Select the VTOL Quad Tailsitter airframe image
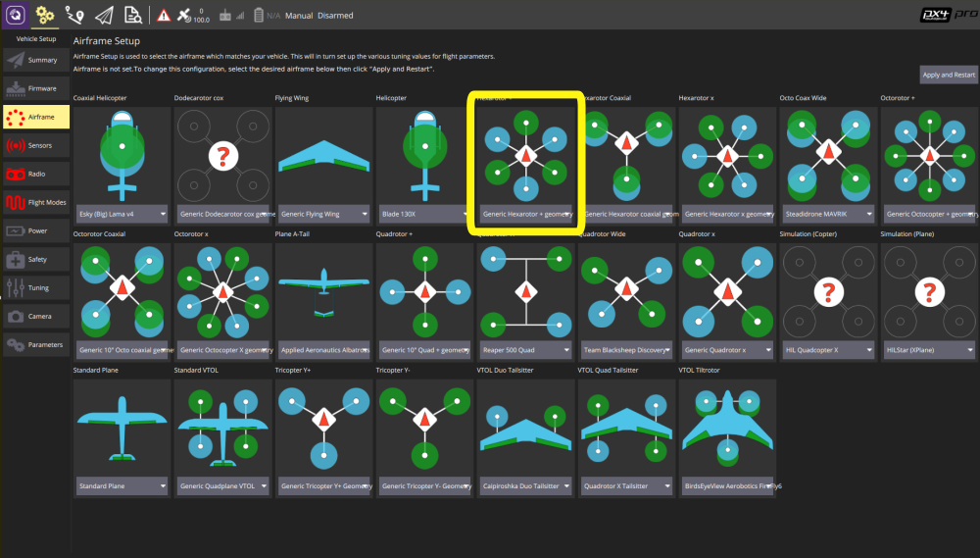This screenshot has height=558, width=980. point(627,428)
